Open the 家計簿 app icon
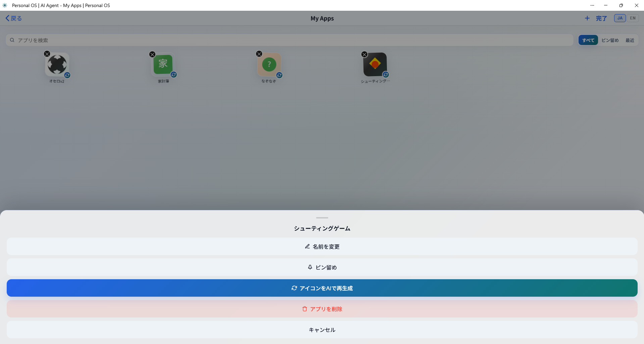 [x=163, y=64]
